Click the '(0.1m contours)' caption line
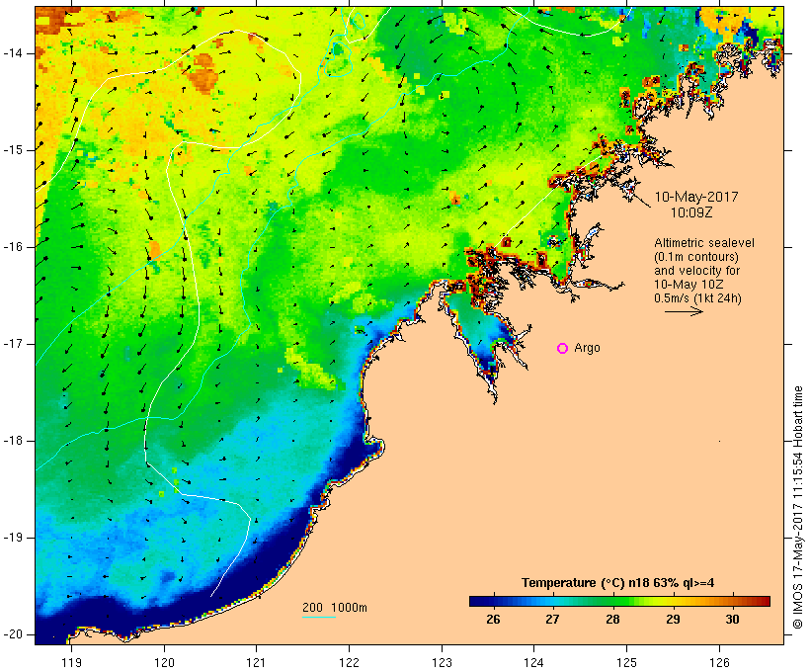810x672 pixels. (x=696, y=257)
